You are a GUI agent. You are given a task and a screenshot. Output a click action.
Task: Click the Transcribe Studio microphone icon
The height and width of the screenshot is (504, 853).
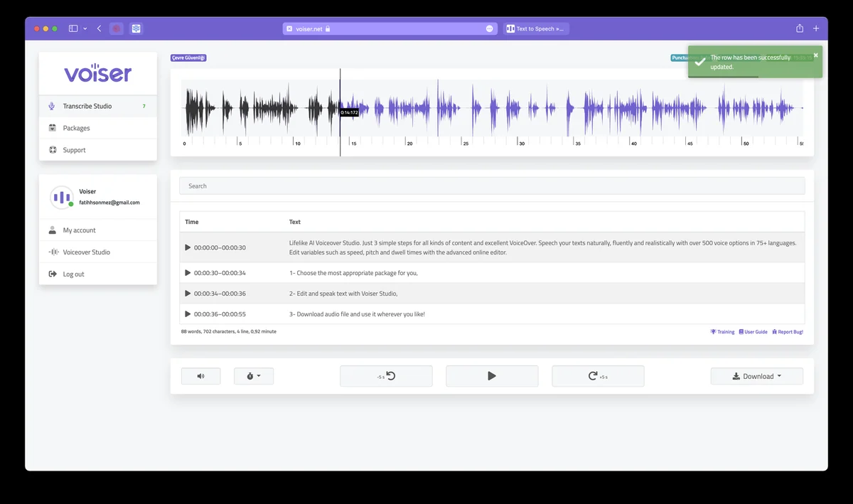(x=52, y=106)
